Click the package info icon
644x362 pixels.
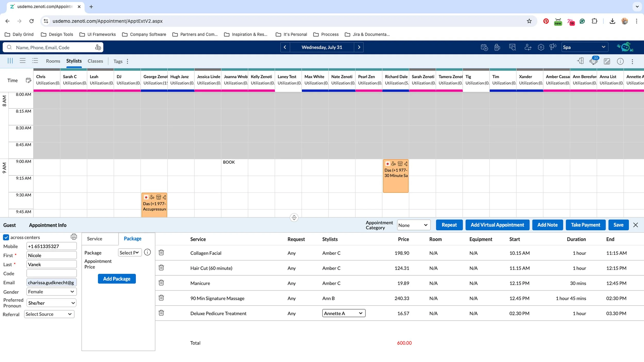(x=147, y=252)
